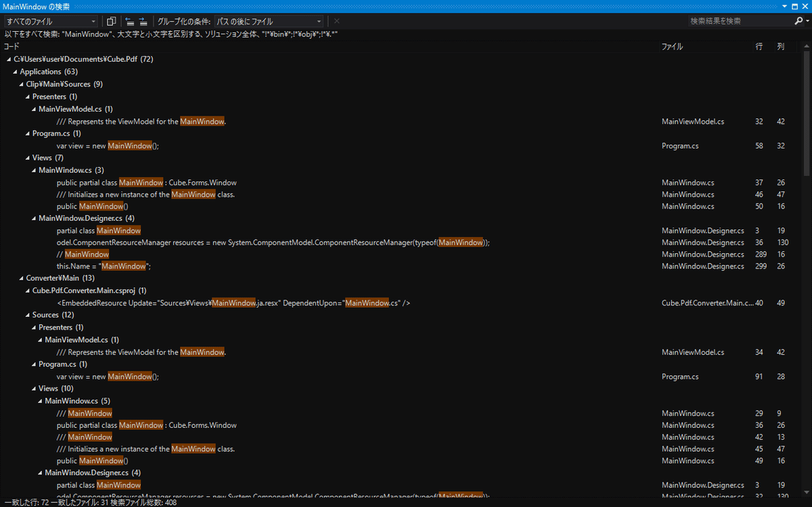
Task: Collapse all search results
Action: pyautogui.click(x=130, y=21)
